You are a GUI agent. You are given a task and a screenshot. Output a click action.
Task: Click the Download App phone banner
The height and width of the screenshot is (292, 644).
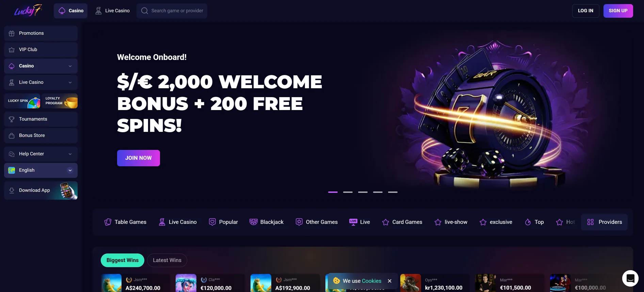click(x=41, y=190)
